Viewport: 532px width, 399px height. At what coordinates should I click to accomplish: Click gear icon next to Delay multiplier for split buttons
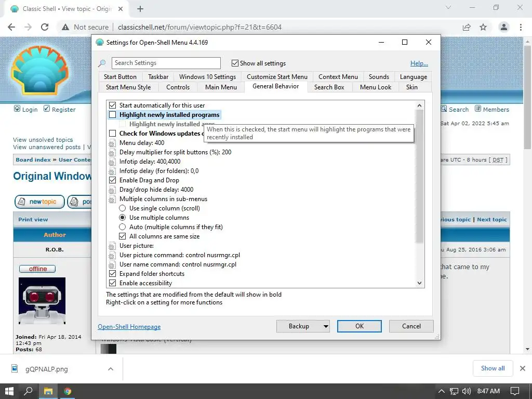point(112,152)
